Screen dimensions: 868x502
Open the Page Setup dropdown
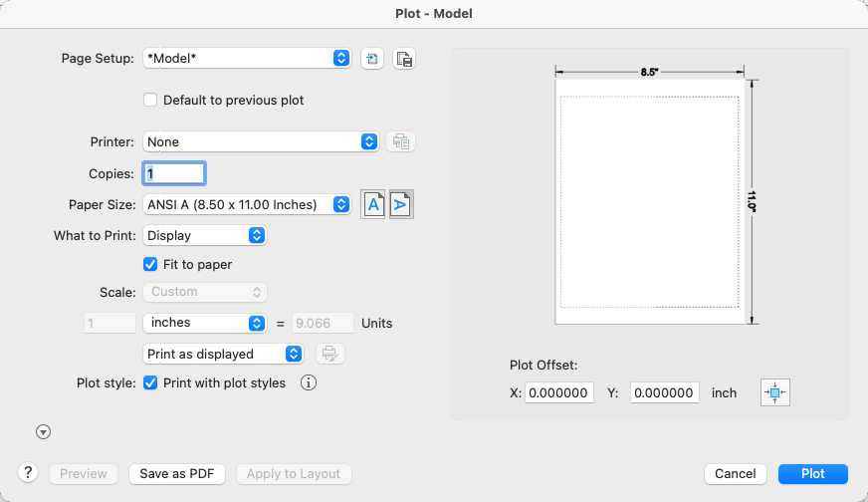(247, 58)
